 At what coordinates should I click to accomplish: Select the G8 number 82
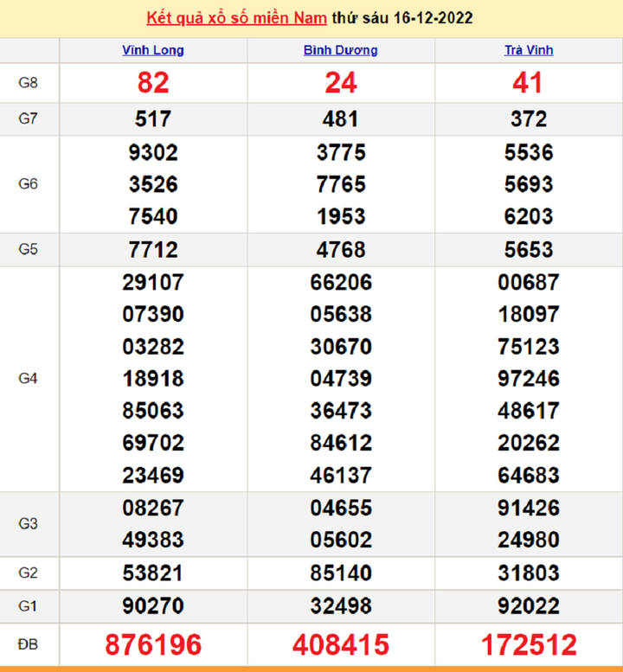click(153, 83)
